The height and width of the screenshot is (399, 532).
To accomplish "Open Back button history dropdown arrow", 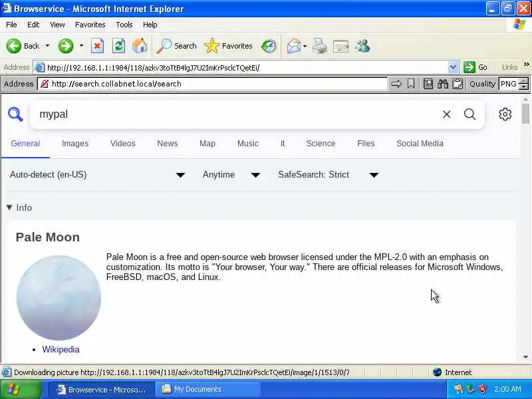I will point(47,45).
